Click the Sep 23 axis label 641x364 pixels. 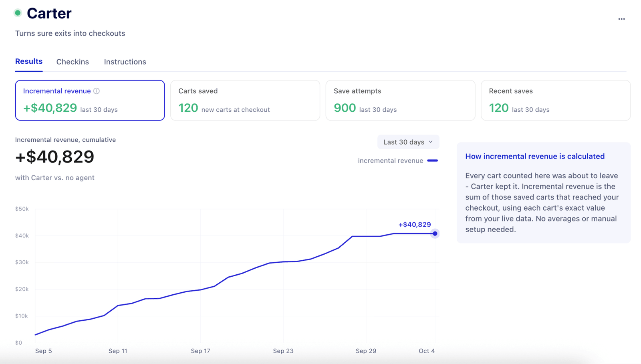pos(283,351)
